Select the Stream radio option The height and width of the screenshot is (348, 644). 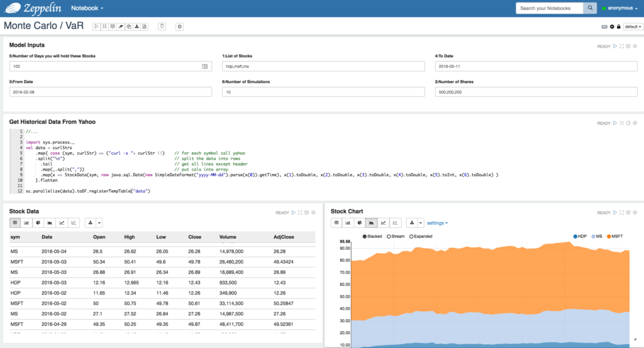(389, 237)
